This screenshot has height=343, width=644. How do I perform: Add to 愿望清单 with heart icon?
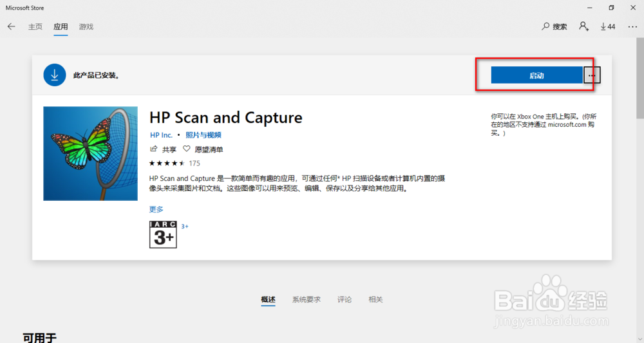[x=187, y=149]
